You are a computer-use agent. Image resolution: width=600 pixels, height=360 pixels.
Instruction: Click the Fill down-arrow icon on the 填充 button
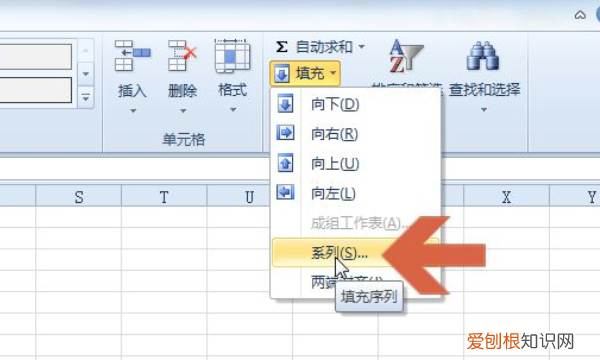282,73
